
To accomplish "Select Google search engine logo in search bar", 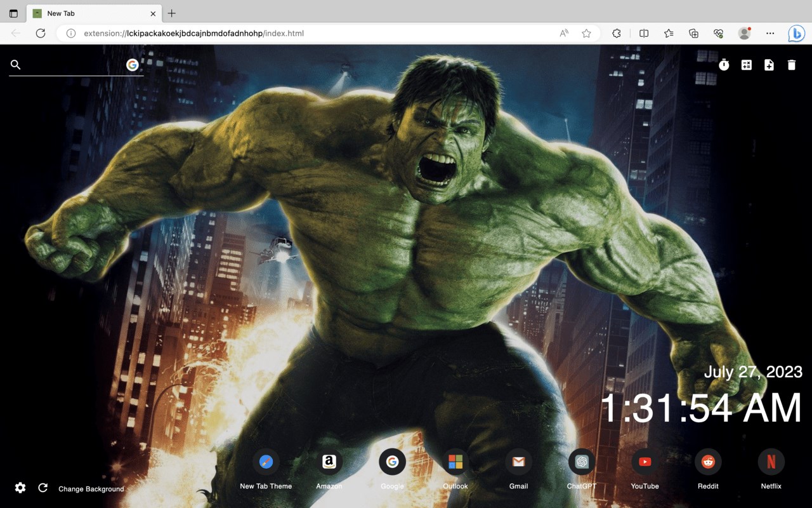I will (133, 65).
